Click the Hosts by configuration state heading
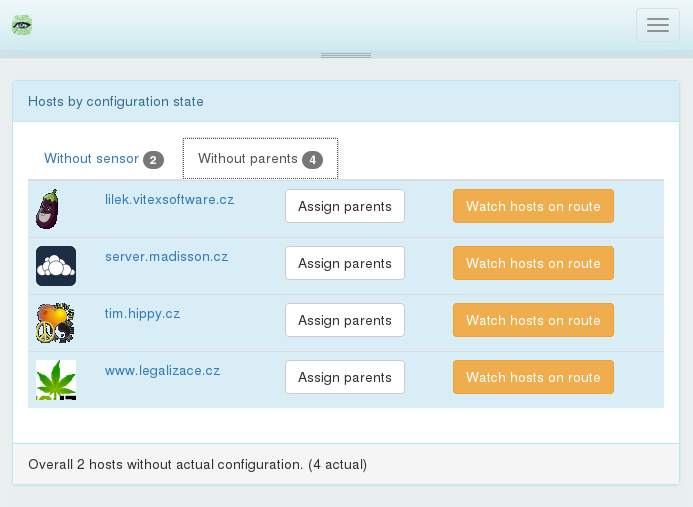Viewport: 693px width, 507px height. (x=116, y=102)
